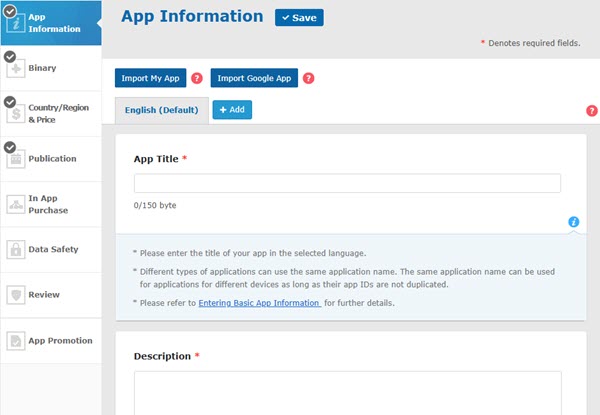Viewport: 600px width, 415px height.
Task: Toggle the blue info icon under App Title
Action: point(574,221)
